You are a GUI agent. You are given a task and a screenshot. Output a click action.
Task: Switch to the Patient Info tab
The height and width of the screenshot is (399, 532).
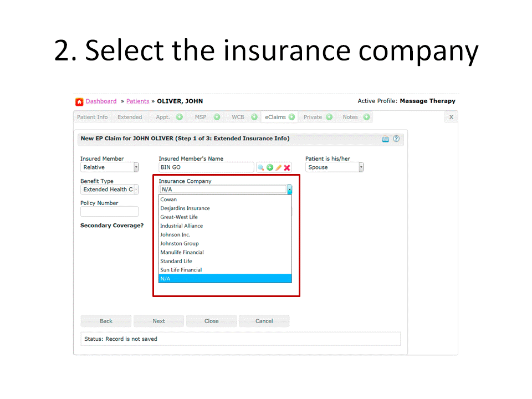93,117
